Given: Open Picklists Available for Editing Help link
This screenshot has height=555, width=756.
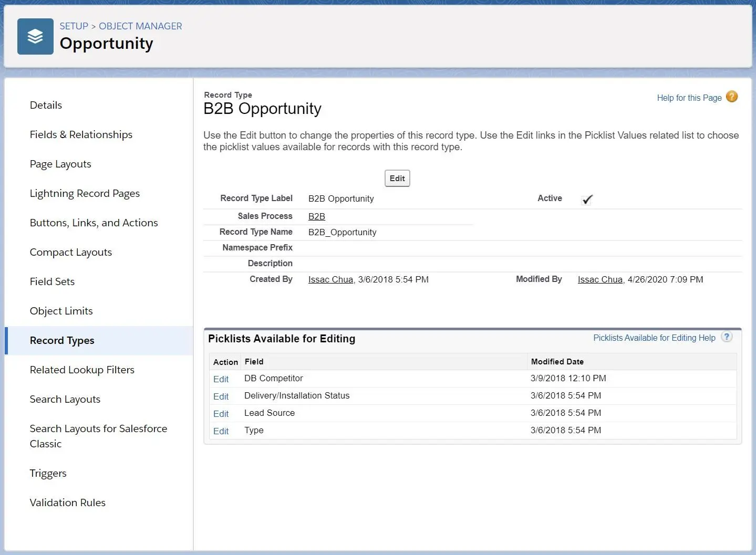Looking at the screenshot, I should click(654, 338).
